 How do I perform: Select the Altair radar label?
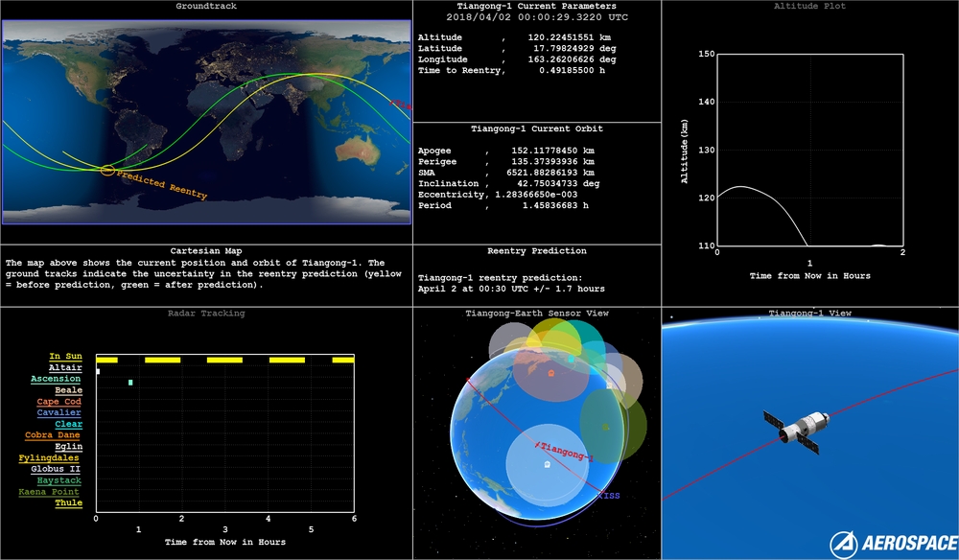65,367
